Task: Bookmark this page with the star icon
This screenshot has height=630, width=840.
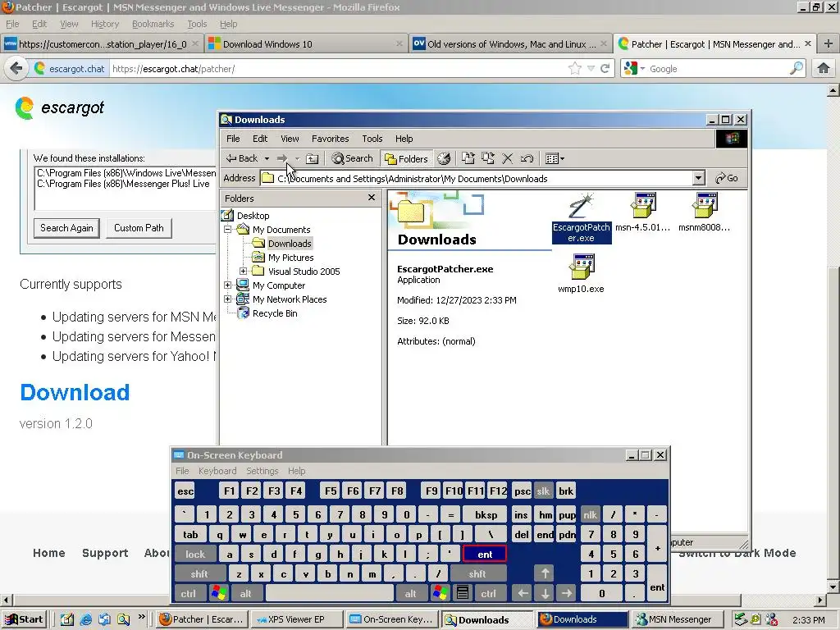Action: tap(575, 69)
